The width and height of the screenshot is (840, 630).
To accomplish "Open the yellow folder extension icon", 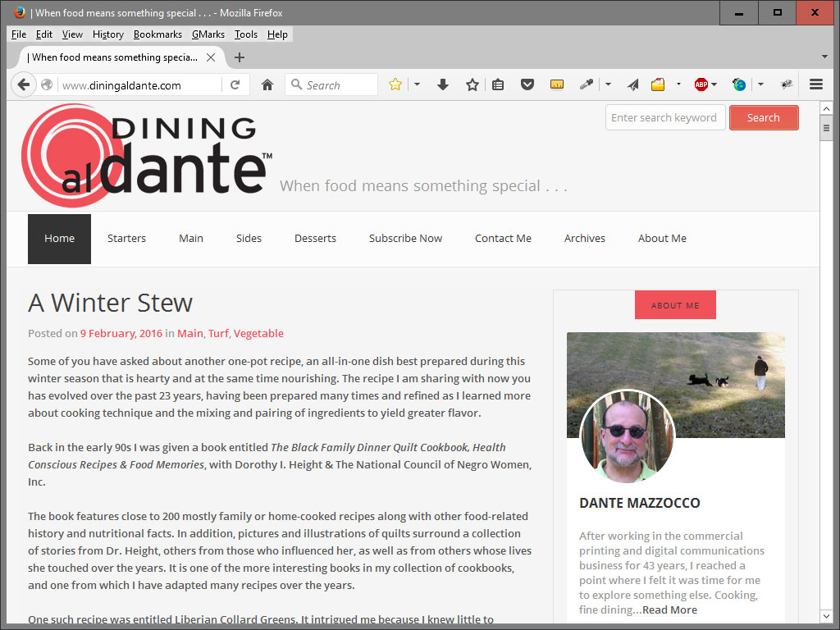I will [658, 84].
